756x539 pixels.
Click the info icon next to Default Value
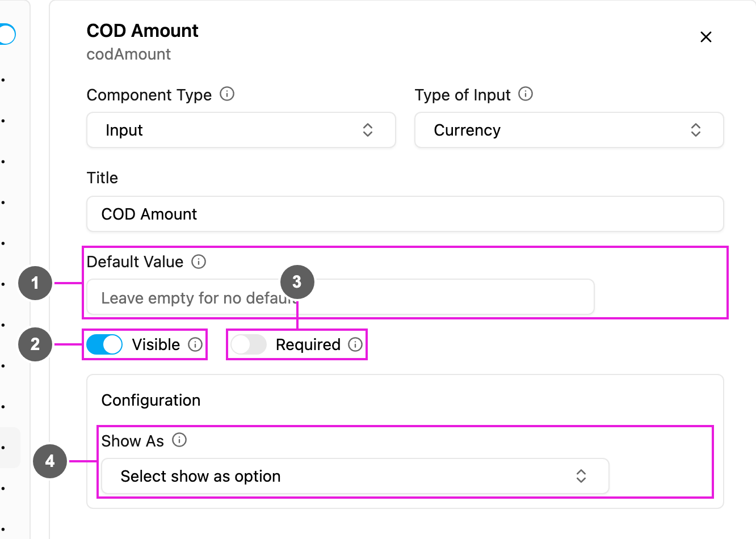pos(199,262)
